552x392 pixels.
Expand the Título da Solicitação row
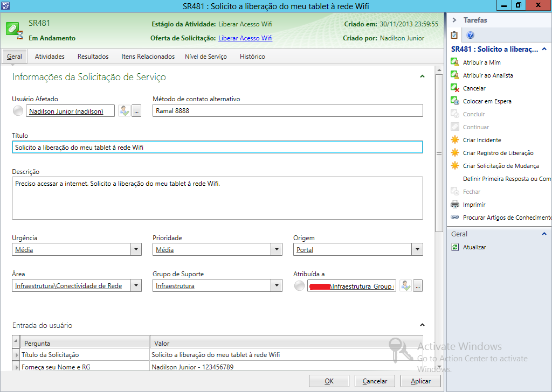click(x=16, y=355)
